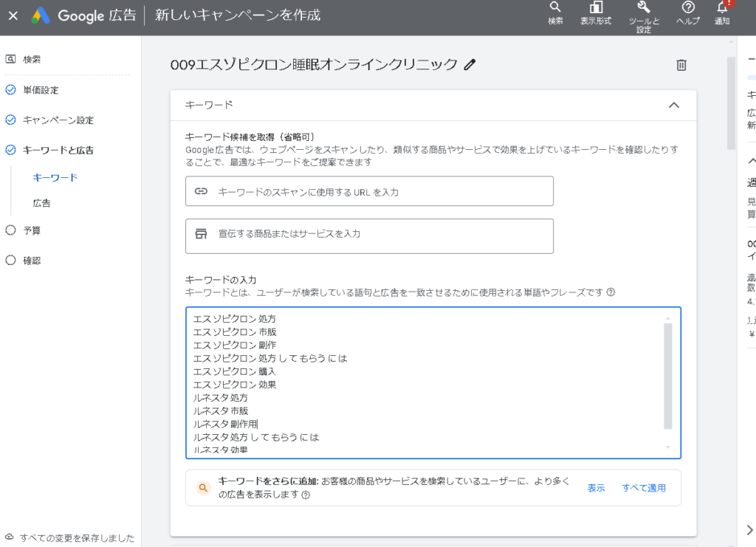Image resolution: width=756 pixels, height=547 pixels.
Task: Click the keyword line エスゾピクロン 購入
Action: point(234,371)
